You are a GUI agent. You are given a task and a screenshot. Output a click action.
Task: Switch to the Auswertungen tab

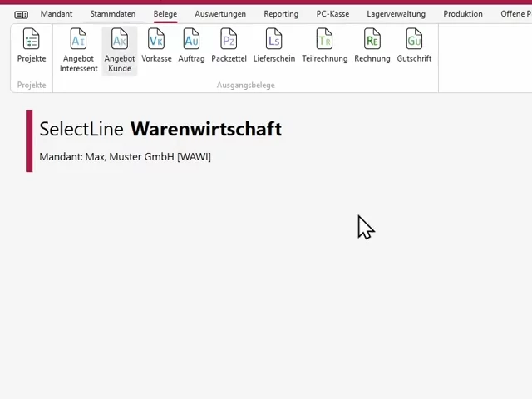point(220,14)
